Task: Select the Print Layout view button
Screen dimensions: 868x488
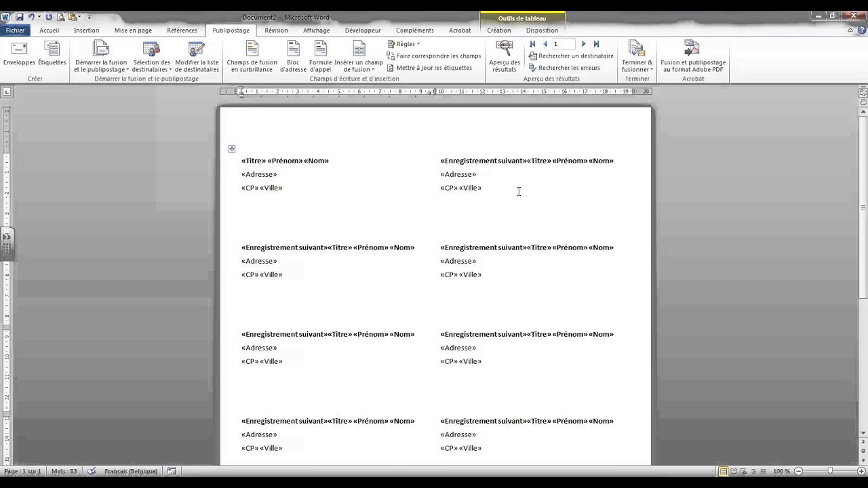Action: (724, 471)
